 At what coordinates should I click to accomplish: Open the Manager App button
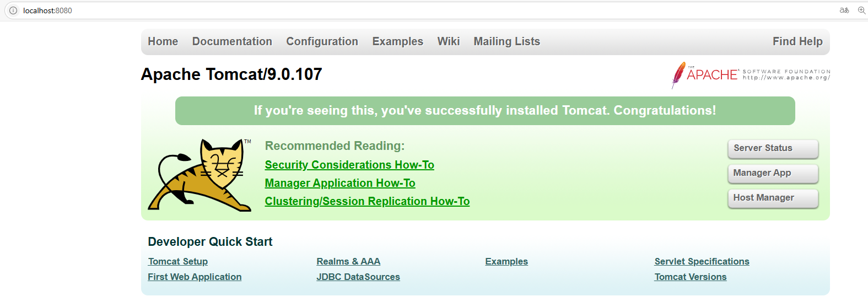point(773,173)
